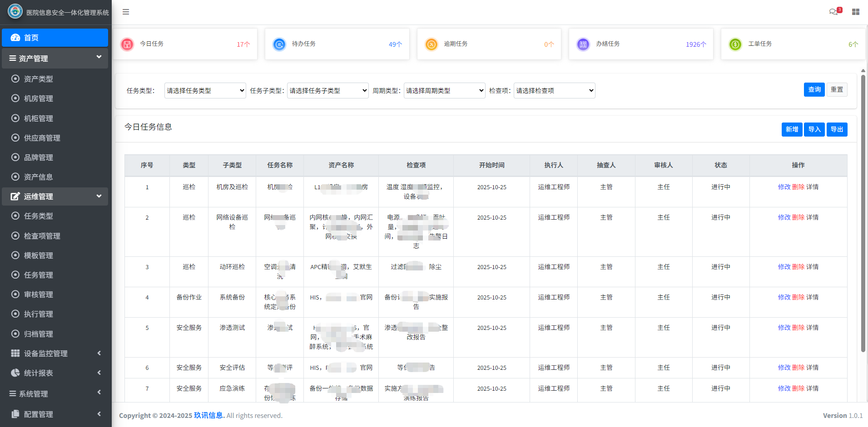Expand the Device Monitoring (设备监控管理) menu
The height and width of the screenshot is (427, 868).
[x=55, y=353]
